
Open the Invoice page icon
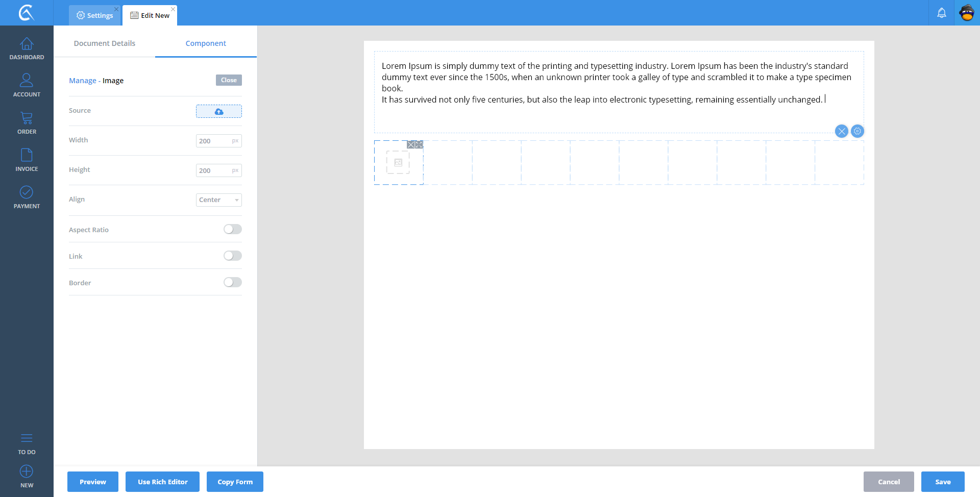click(x=27, y=160)
